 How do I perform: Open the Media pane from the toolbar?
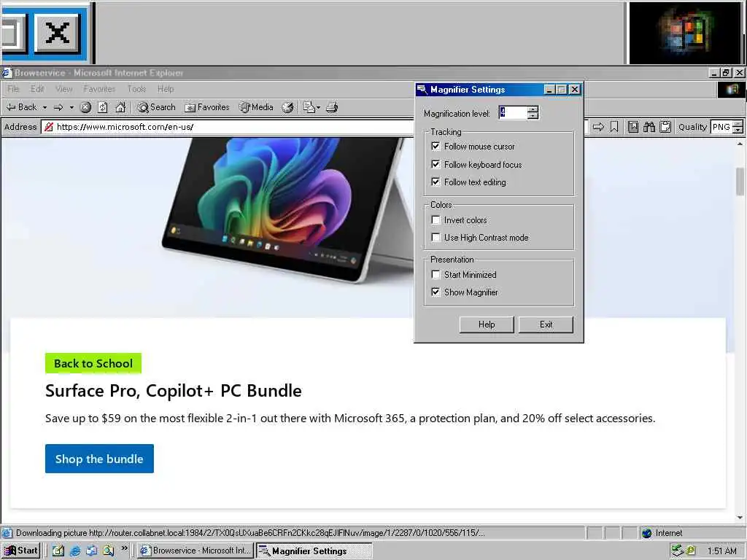[x=256, y=107]
